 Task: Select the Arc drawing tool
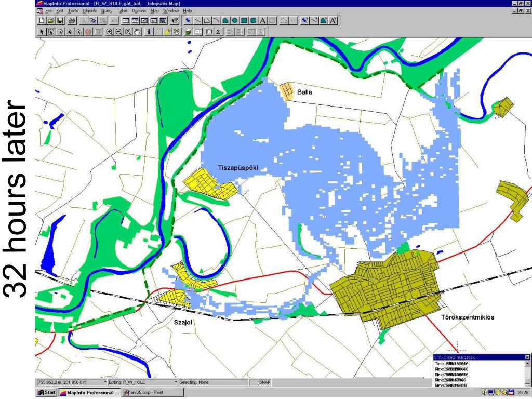[216, 21]
